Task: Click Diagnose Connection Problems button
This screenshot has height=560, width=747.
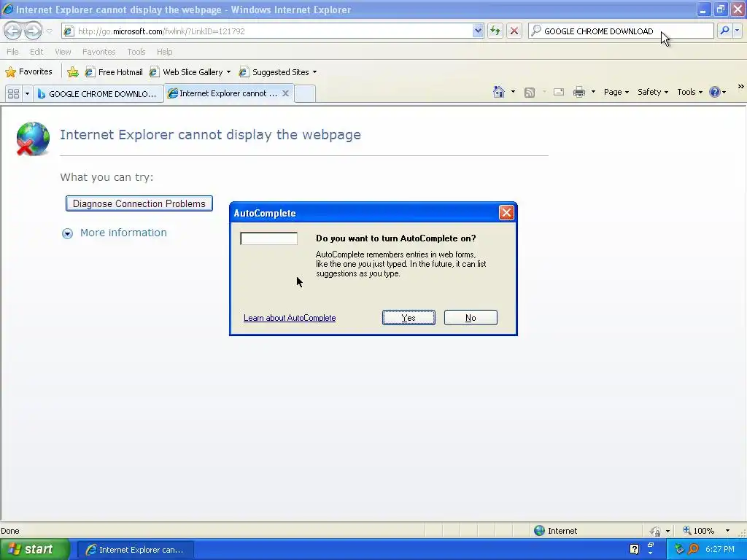Action: click(x=139, y=203)
